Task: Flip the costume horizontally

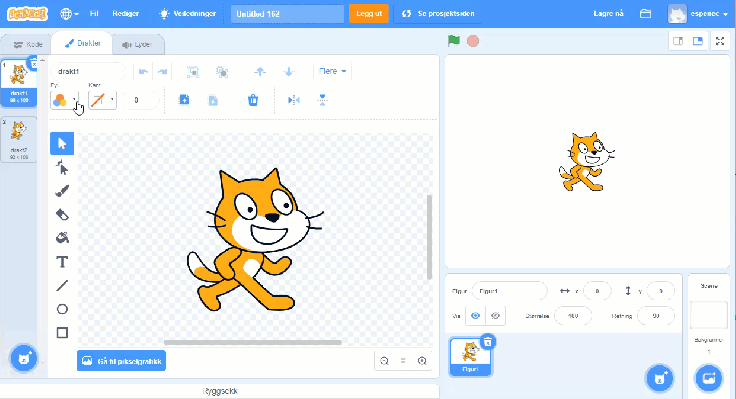Action: 293,100
